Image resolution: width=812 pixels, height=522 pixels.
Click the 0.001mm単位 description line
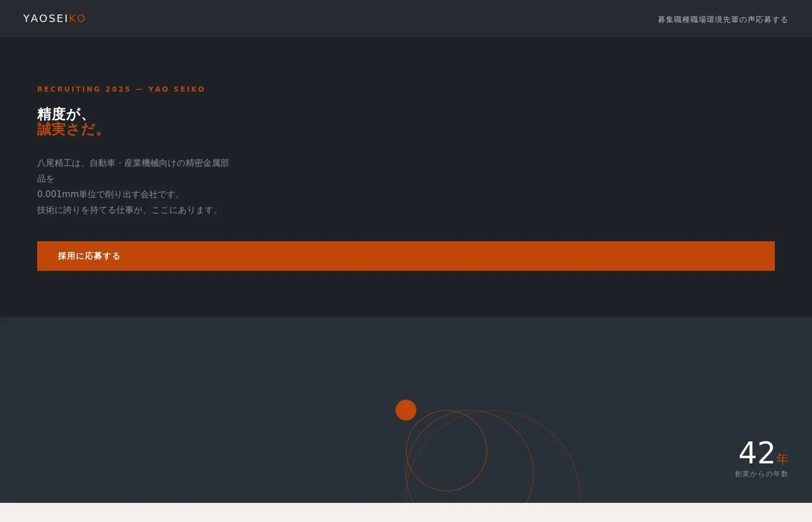(109, 194)
